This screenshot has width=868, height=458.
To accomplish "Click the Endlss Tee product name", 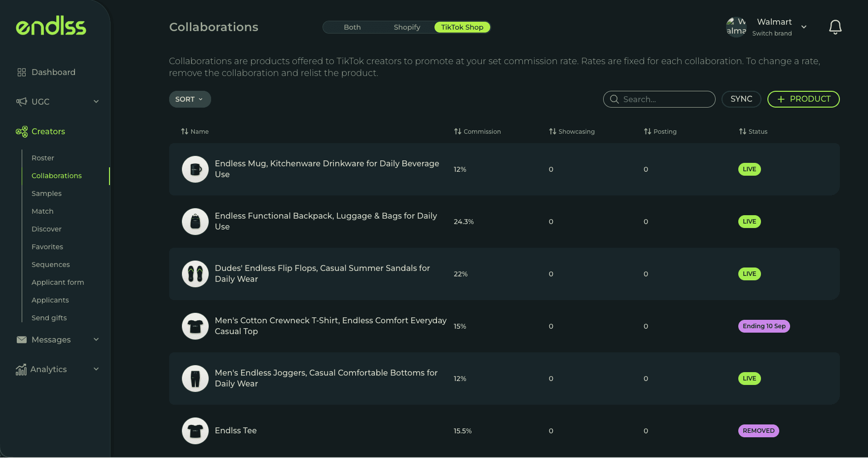I will (x=236, y=431).
